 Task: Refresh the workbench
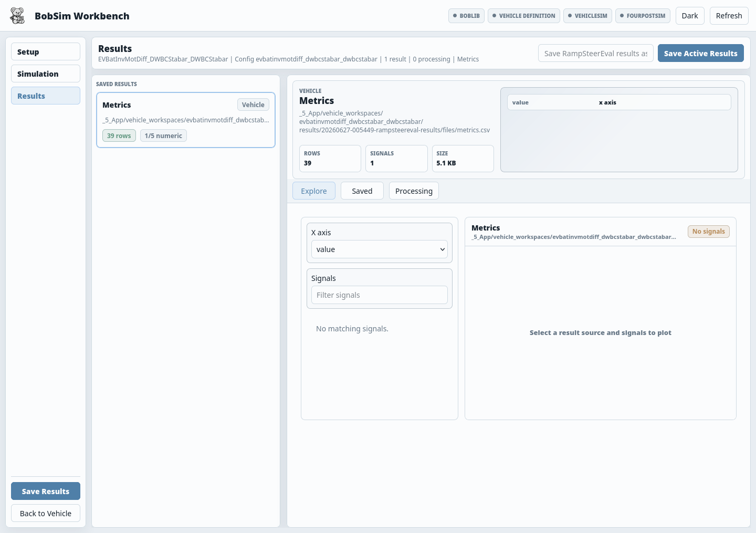[x=729, y=16]
